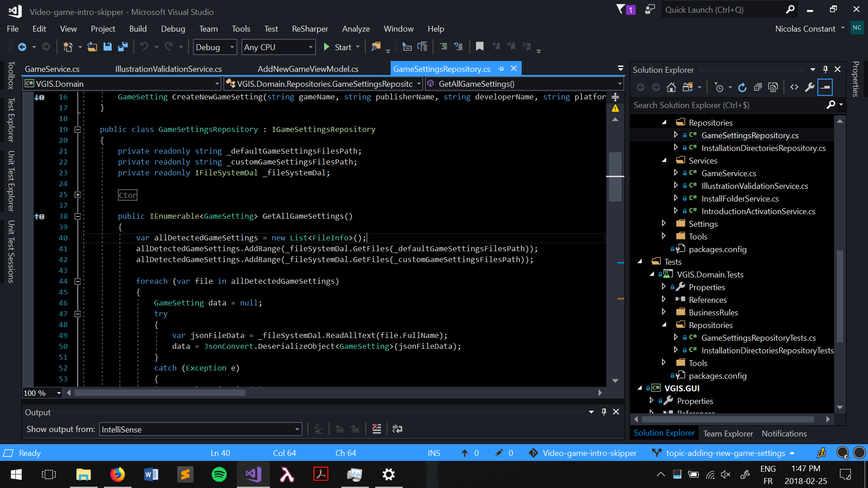Collapse the Services folder node

tap(664, 160)
